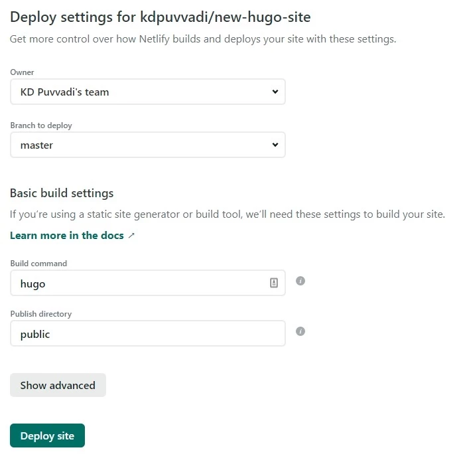Click the info icon beside Build command

(x=300, y=281)
